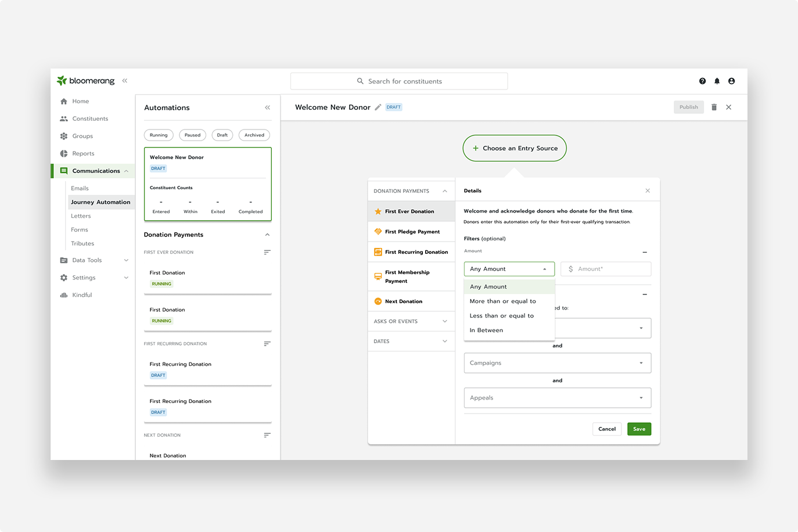Open Tributes under Communications
The image size is (798, 532).
click(x=82, y=244)
